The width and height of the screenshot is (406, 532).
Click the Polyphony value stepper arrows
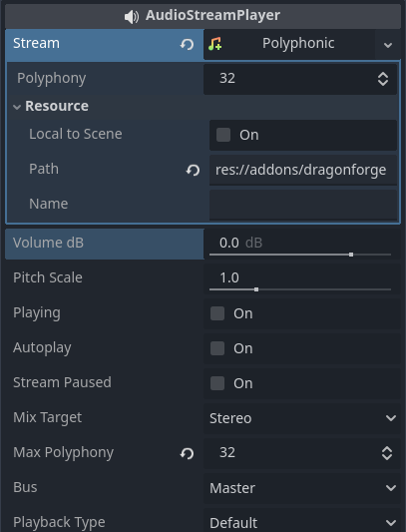coord(383,79)
